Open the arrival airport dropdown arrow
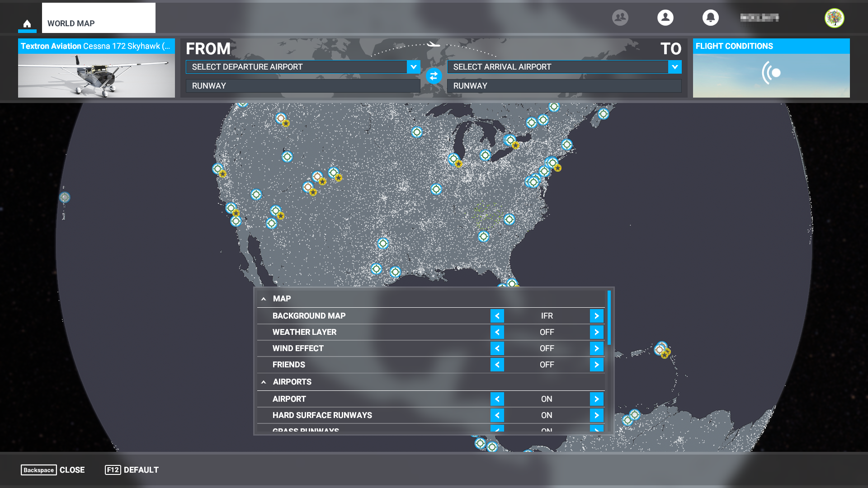 (x=675, y=67)
